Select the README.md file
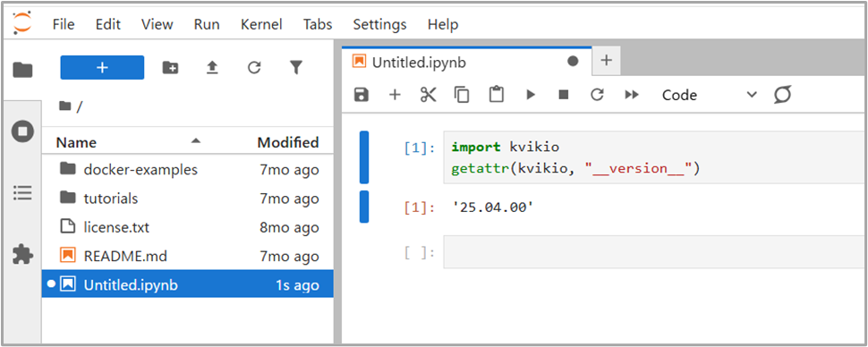Screen dimensions: 868x347 188,256
